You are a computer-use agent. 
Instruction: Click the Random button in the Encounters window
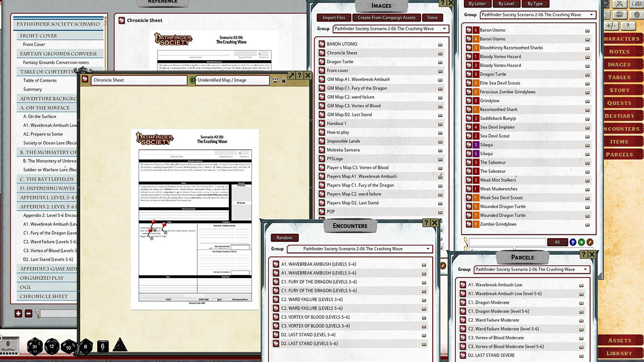284,237
